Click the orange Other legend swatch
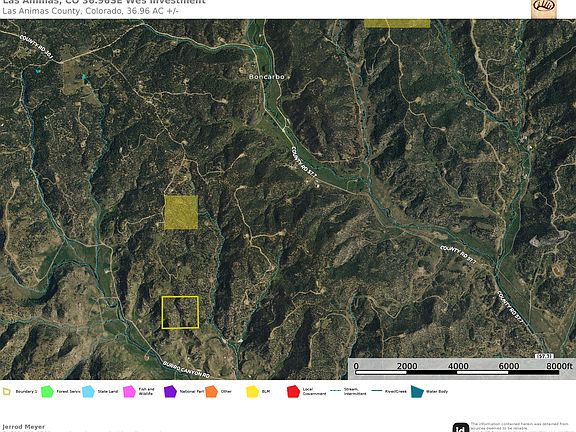This screenshot has width=576, height=432. point(212,392)
